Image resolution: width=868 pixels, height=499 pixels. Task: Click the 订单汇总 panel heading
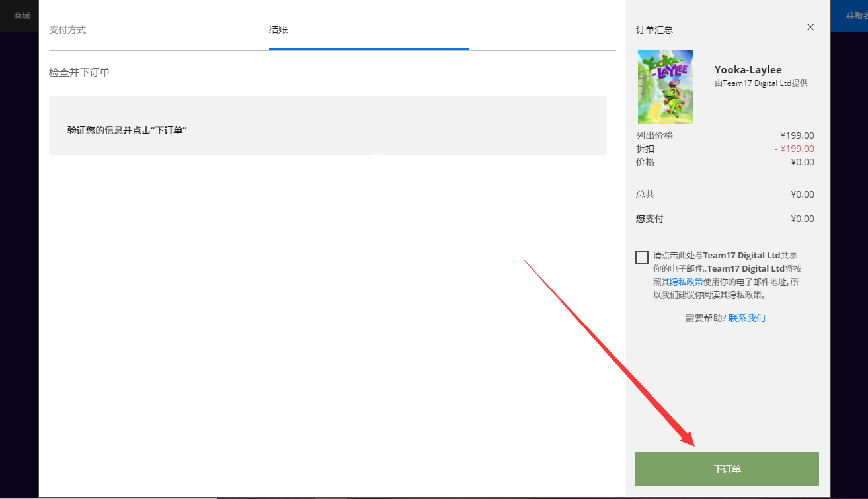click(x=654, y=30)
